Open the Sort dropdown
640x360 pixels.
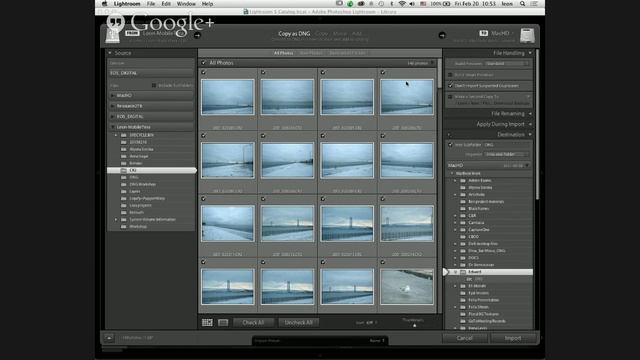(371, 322)
